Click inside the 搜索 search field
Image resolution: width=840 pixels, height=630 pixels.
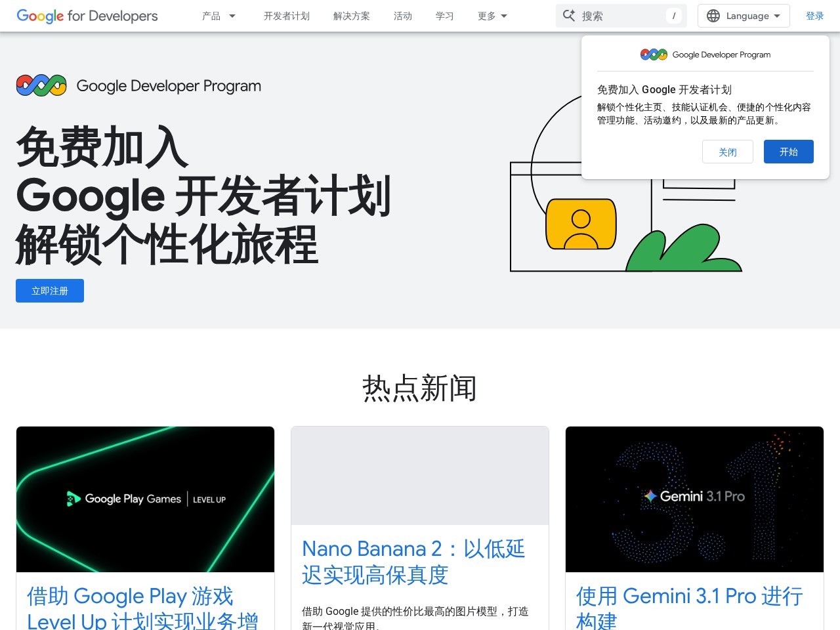(x=617, y=15)
